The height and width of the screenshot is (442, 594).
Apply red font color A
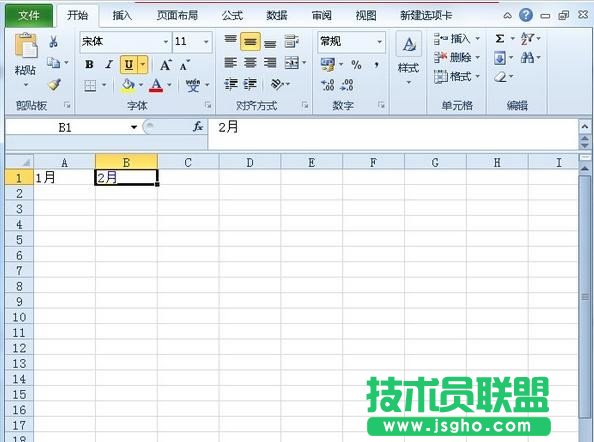[x=156, y=86]
